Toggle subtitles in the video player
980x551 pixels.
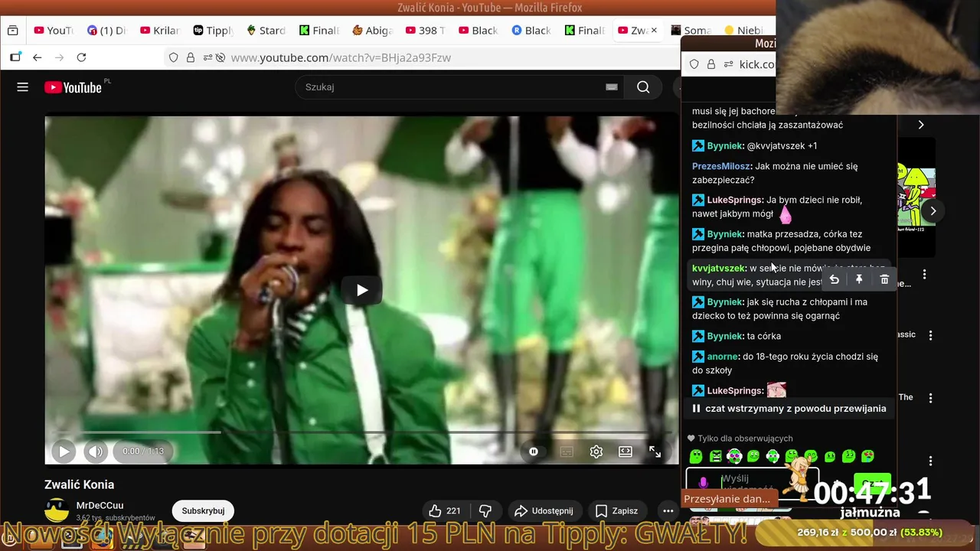567,452
